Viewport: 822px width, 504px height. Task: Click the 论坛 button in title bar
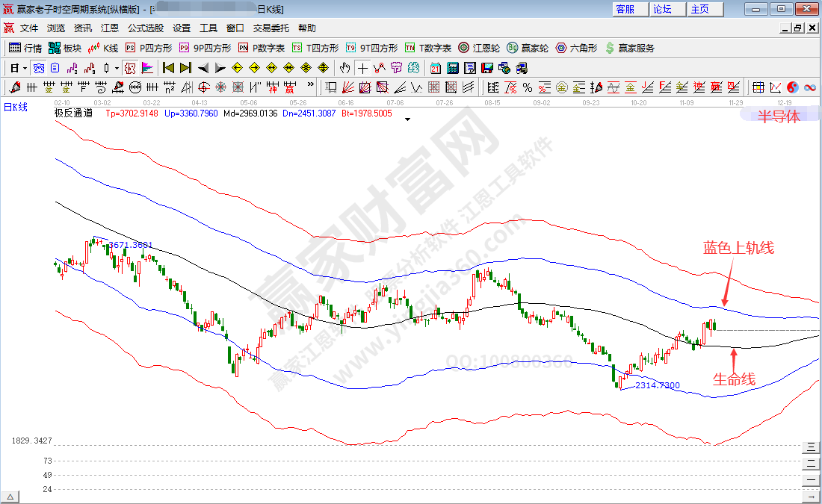[663, 9]
